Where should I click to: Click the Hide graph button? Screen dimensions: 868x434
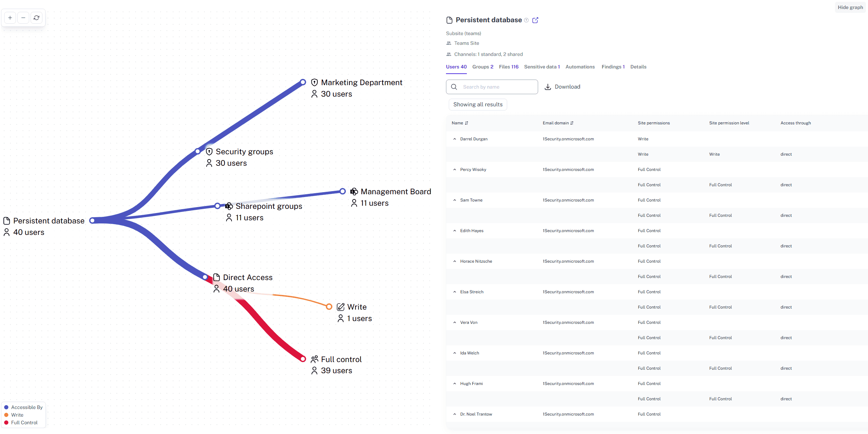pyautogui.click(x=850, y=7)
